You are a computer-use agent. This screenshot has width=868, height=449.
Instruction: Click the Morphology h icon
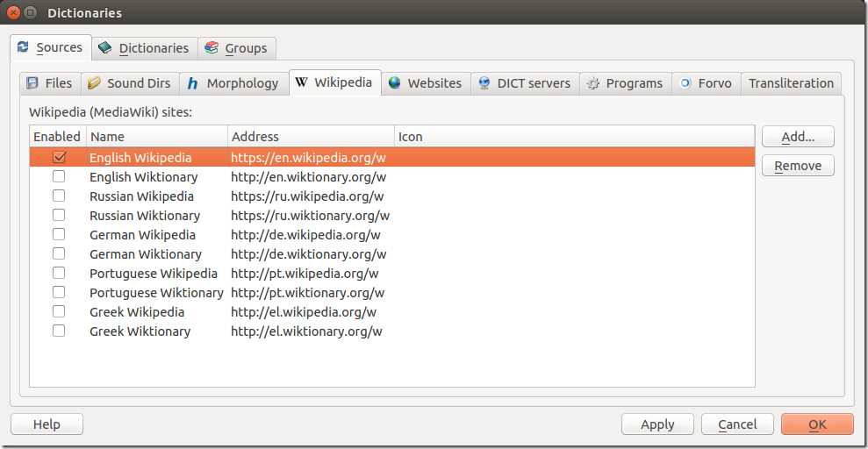click(192, 83)
